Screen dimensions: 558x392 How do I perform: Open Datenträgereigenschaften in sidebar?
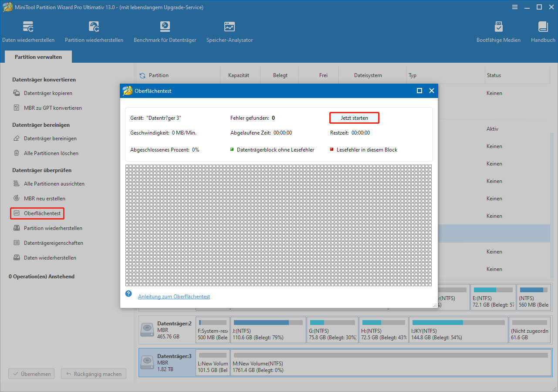54,243
